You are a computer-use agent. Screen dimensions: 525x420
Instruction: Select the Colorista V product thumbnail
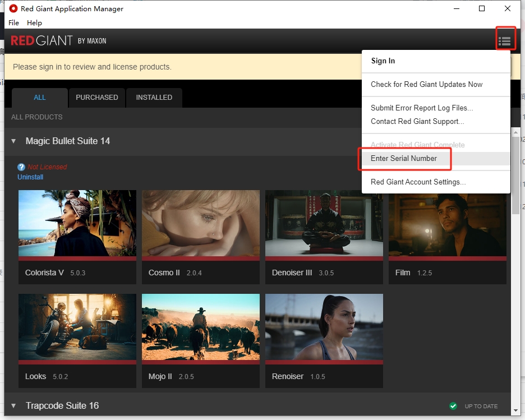[77, 224]
